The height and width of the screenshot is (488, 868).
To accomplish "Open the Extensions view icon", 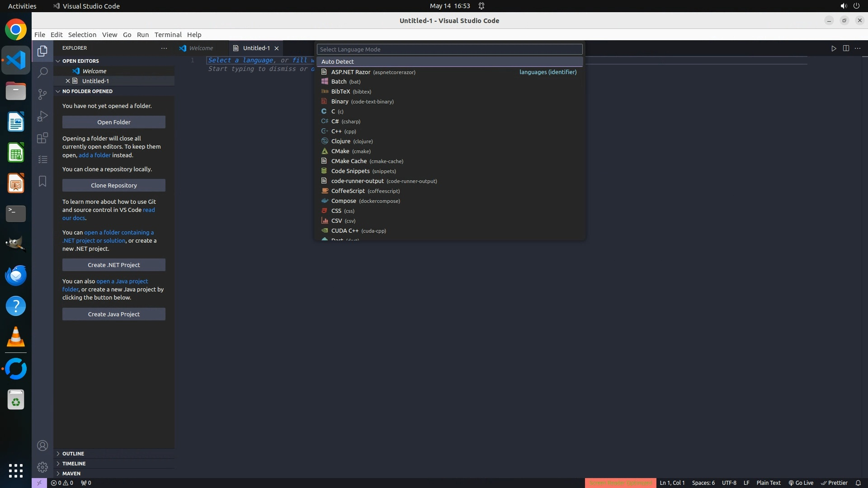I will [x=42, y=138].
